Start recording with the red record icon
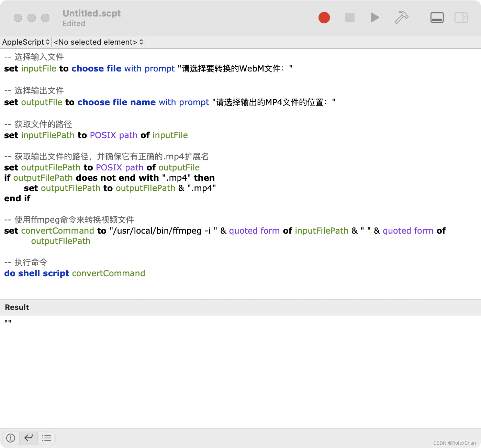This screenshot has height=448, width=481. (x=324, y=18)
